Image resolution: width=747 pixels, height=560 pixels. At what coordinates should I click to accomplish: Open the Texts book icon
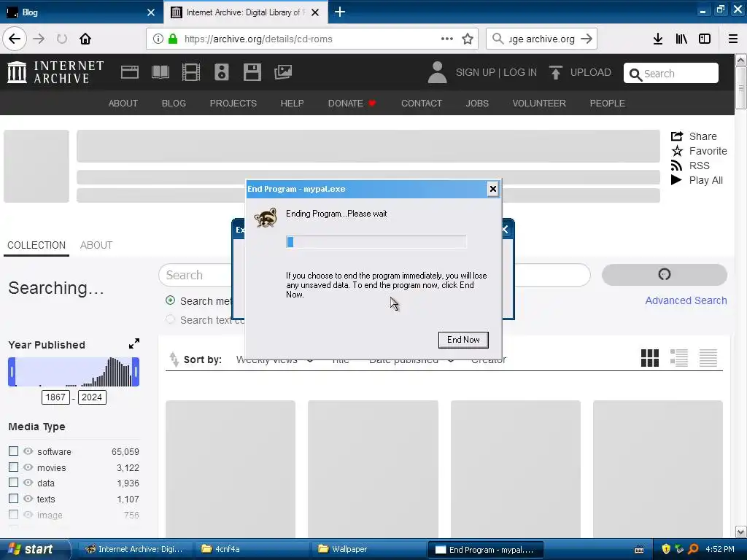[x=160, y=72]
